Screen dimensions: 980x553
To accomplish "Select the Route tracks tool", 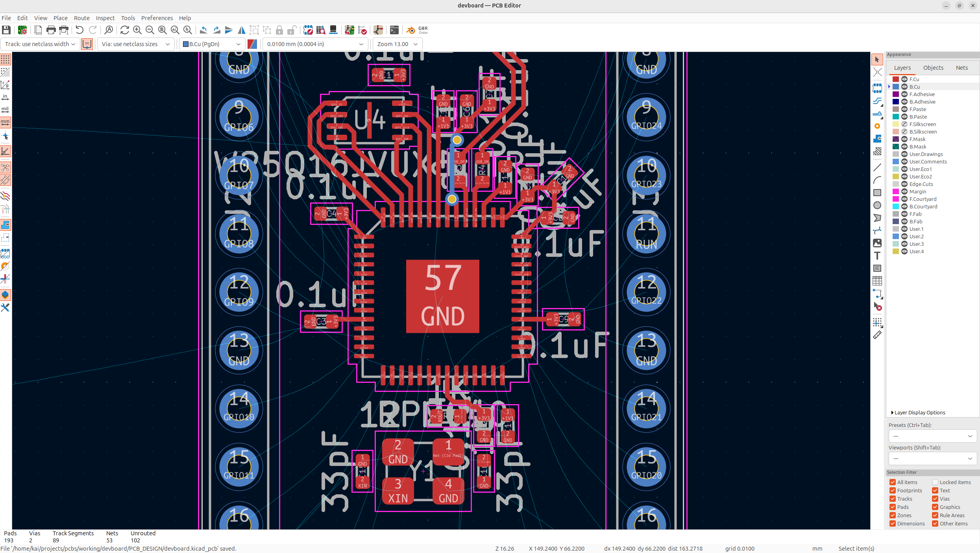I will [877, 101].
